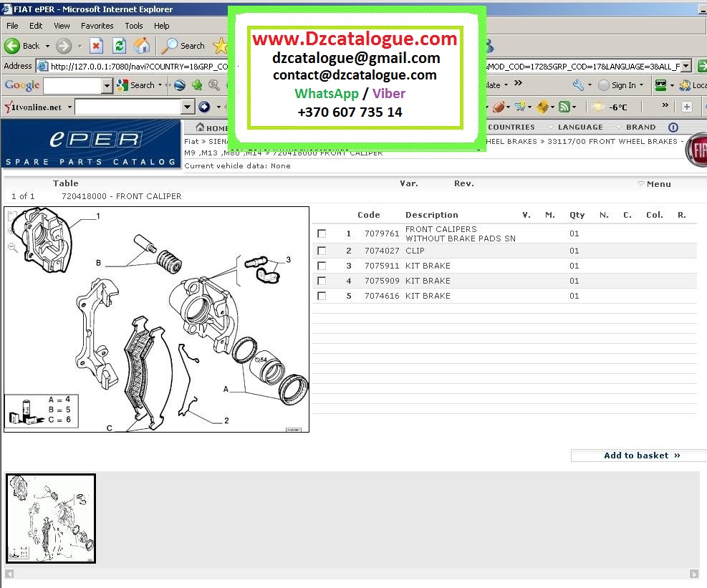Click the sunglasses face toolbar icon

click(660, 85)
